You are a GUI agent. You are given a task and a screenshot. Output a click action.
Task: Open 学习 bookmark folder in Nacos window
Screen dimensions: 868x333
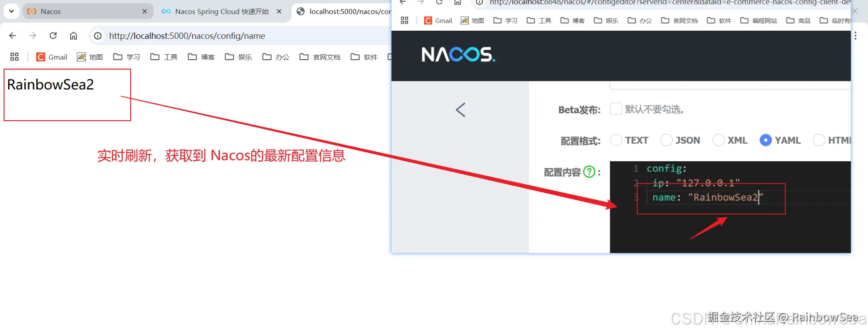pos(505,20)
